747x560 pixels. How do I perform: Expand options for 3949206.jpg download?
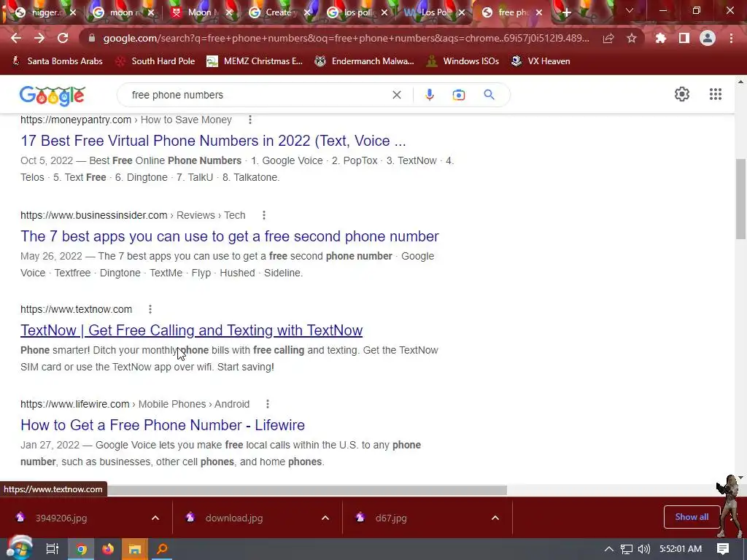click(x=155, y=518)
